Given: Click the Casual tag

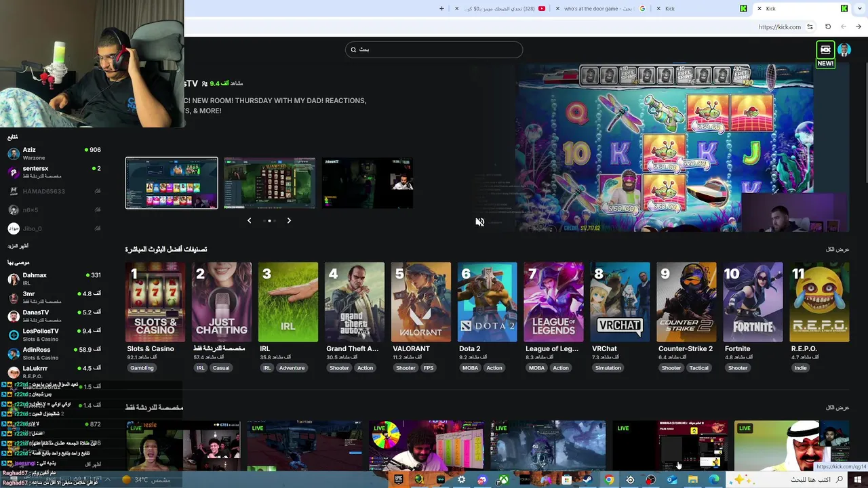Looking at the screenshot, I should click(221, 368).
